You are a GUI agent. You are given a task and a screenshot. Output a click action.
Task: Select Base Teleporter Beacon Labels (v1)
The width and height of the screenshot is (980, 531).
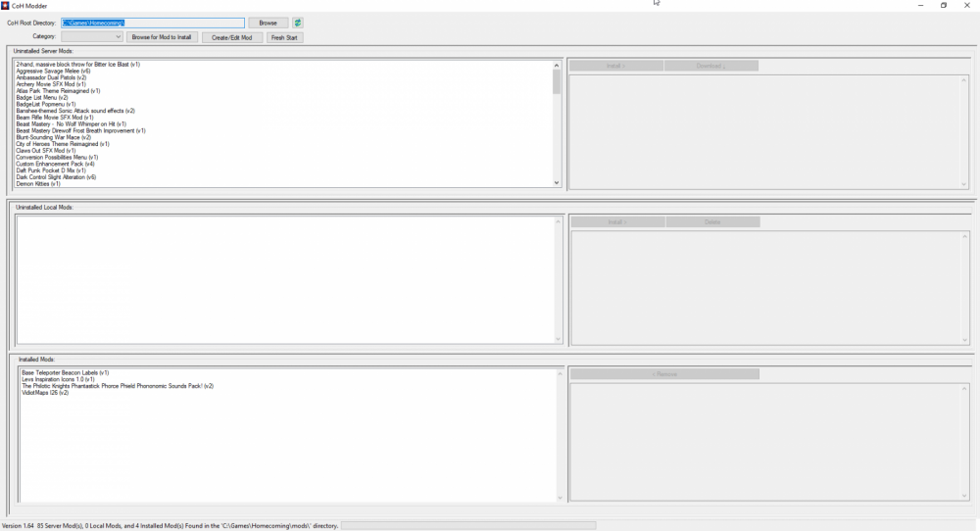click(65, 372)
